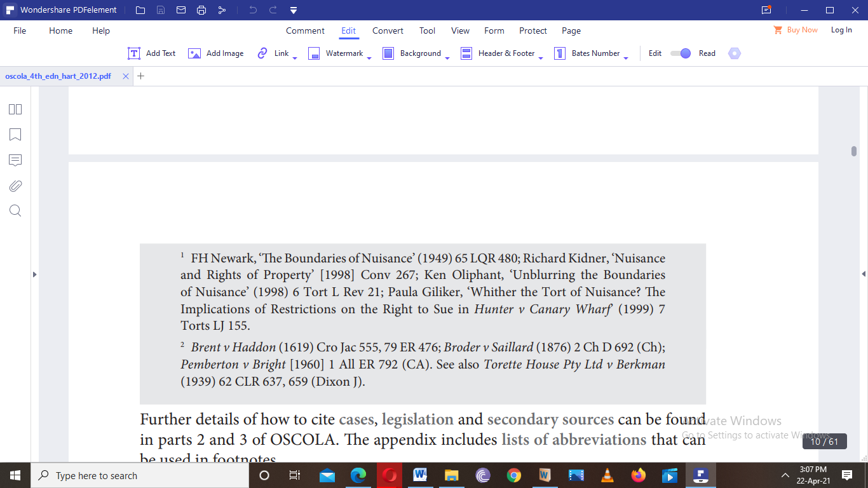Viewport: 868px width, 488px height.
Task: Open the Search magnifier in sidebar
Action: [15, 211]
